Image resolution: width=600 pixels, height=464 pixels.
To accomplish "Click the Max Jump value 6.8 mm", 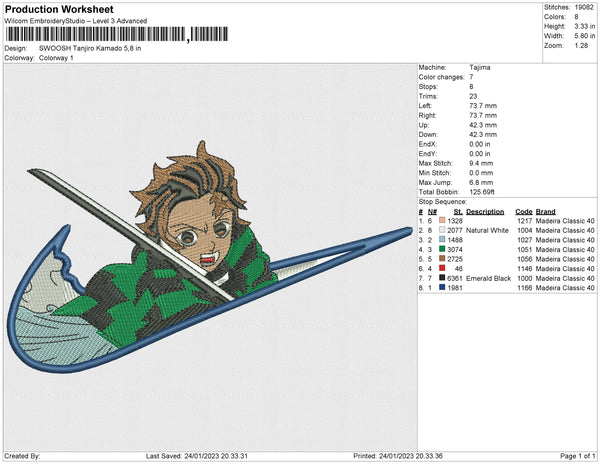I will pyautogui.click(x=481, y=182).
